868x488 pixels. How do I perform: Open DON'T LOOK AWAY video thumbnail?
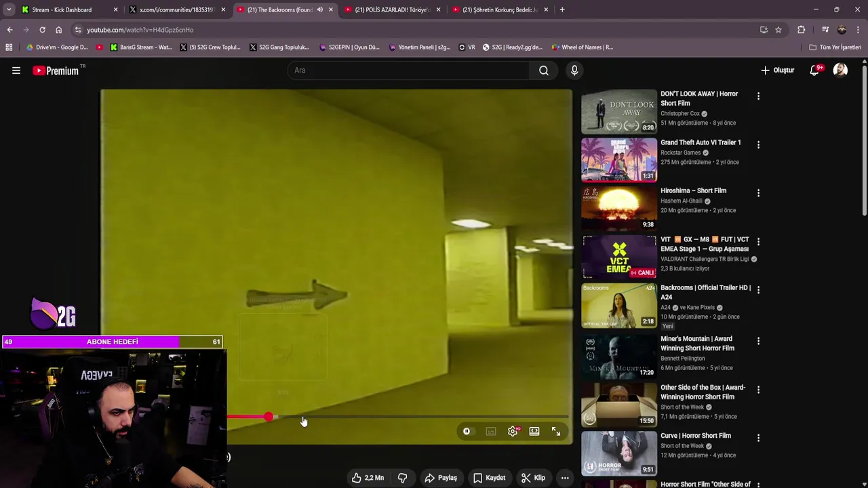pos(618,112)
